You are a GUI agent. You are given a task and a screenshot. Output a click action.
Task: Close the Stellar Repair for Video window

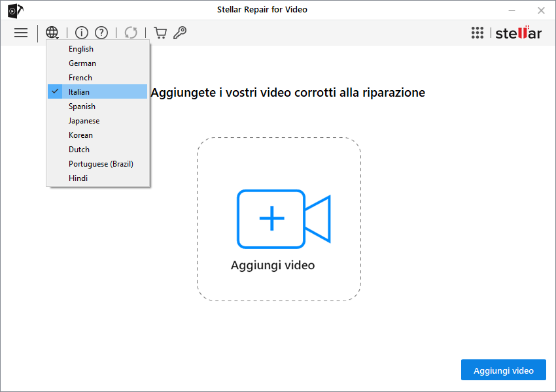(541, 10)
